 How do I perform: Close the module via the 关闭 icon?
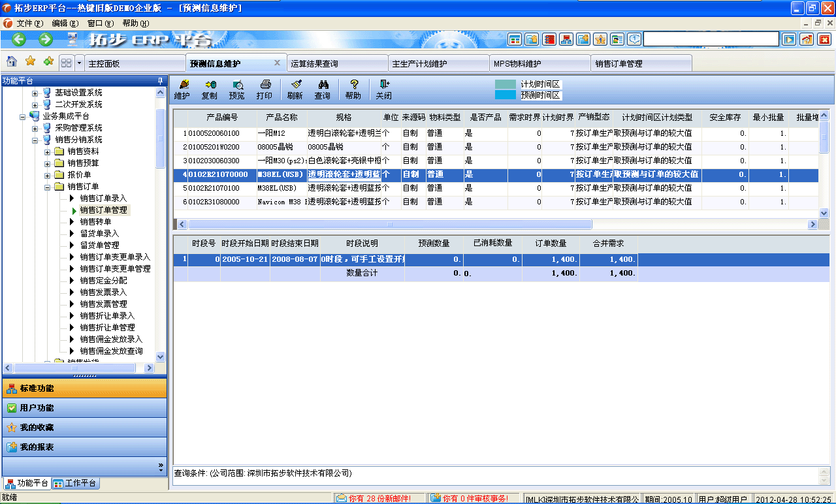(x=385, y=89)
